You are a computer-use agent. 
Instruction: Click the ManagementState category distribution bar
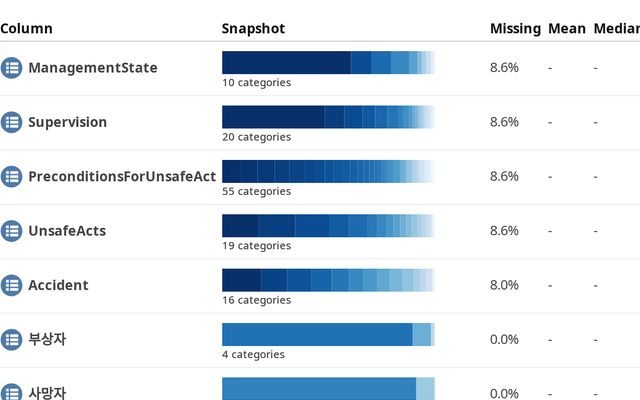pyautogui.click(x=328, y=63)
